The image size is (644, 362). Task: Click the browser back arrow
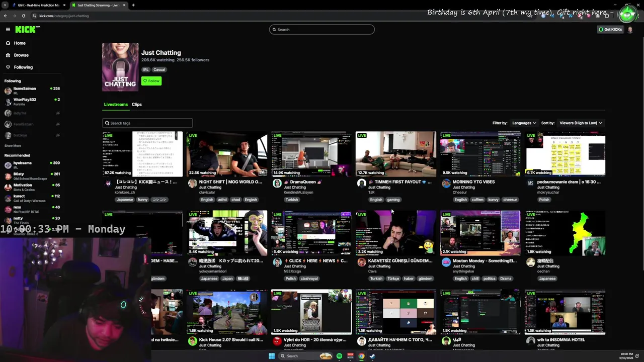pyautogui.click(x=6, y=16)
